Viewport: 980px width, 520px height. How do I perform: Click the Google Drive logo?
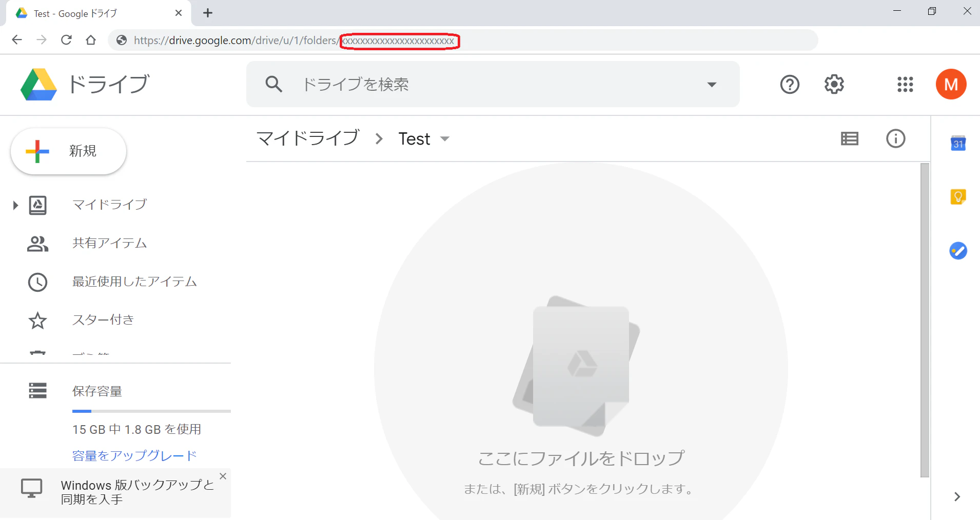pos(38,85)
